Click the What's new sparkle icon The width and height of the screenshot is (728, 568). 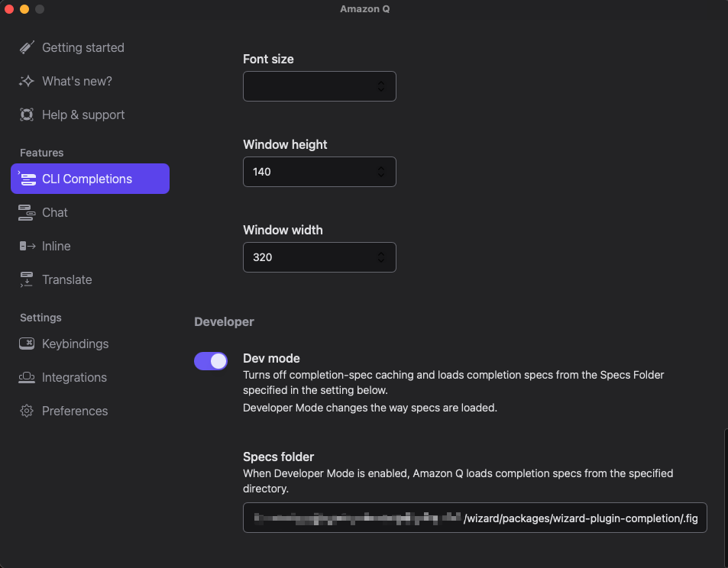(x=28, y=81)
